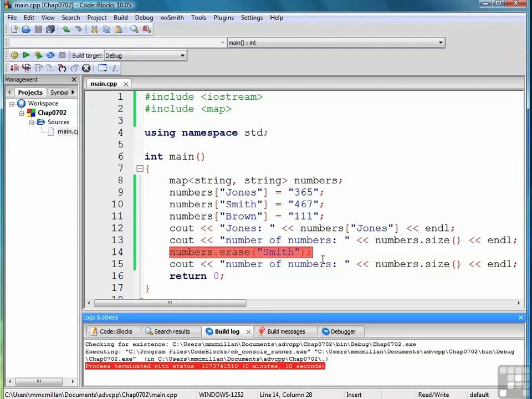Open the wxSmith menu
Image resolution: width=532 pixels, height=399 pixels.
coord(172,18)
